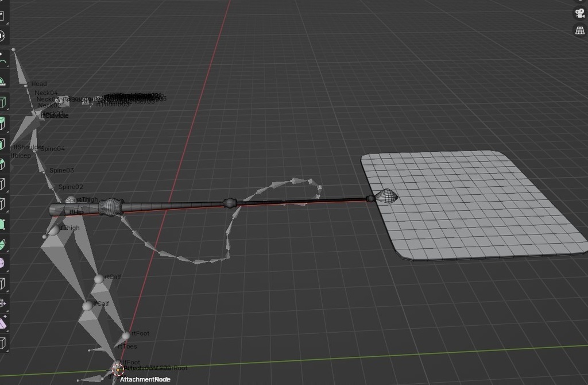The image size is (588, 385).
Task: Click the grid display icon below the camera icon
Action: tap(579, 30)
